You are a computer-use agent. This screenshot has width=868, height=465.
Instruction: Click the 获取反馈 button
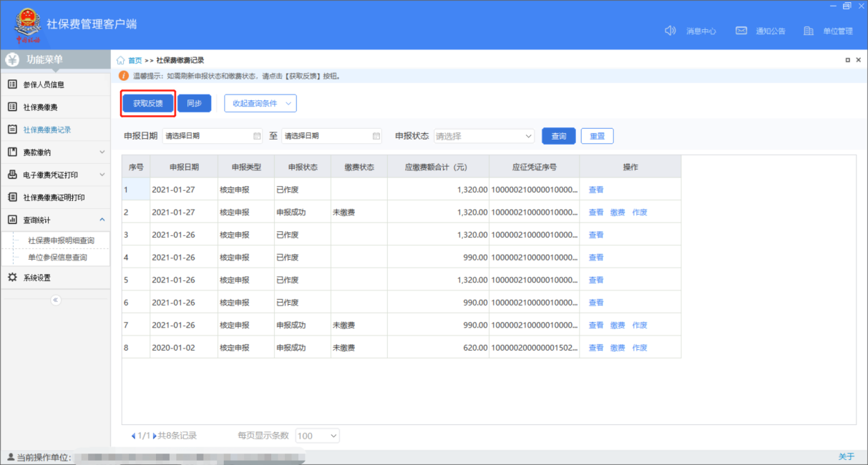(148, 104)
